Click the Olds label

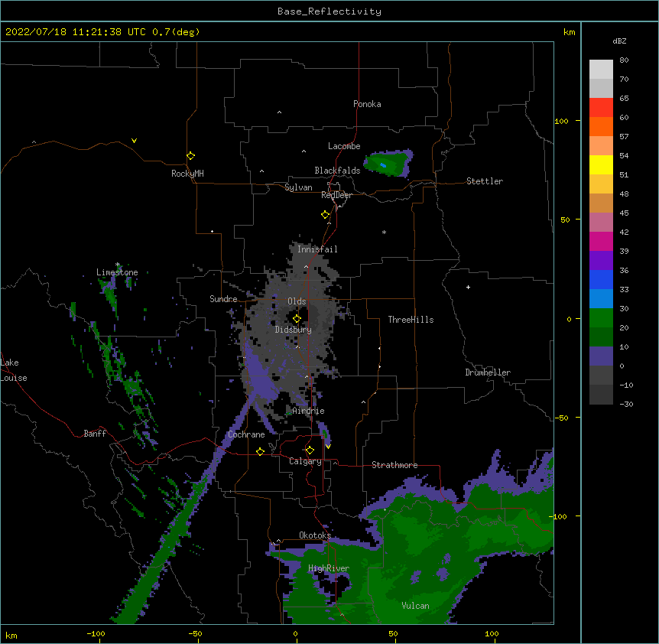click(297, 301)
